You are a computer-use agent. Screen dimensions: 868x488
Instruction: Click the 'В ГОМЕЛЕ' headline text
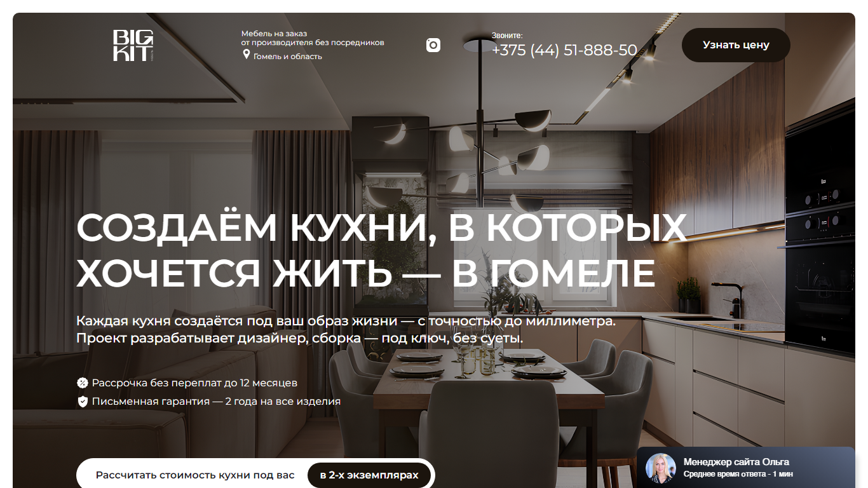pos(553,273)
